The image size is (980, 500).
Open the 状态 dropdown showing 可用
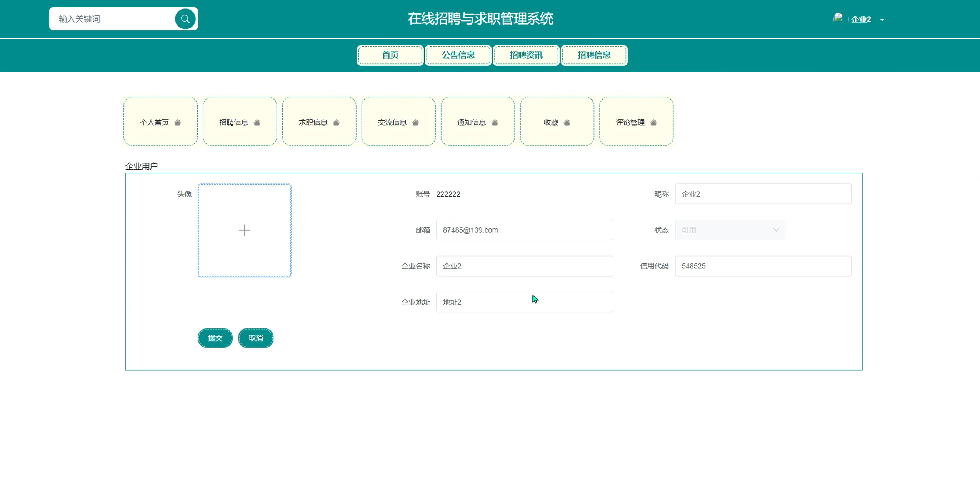click(730, 230)
